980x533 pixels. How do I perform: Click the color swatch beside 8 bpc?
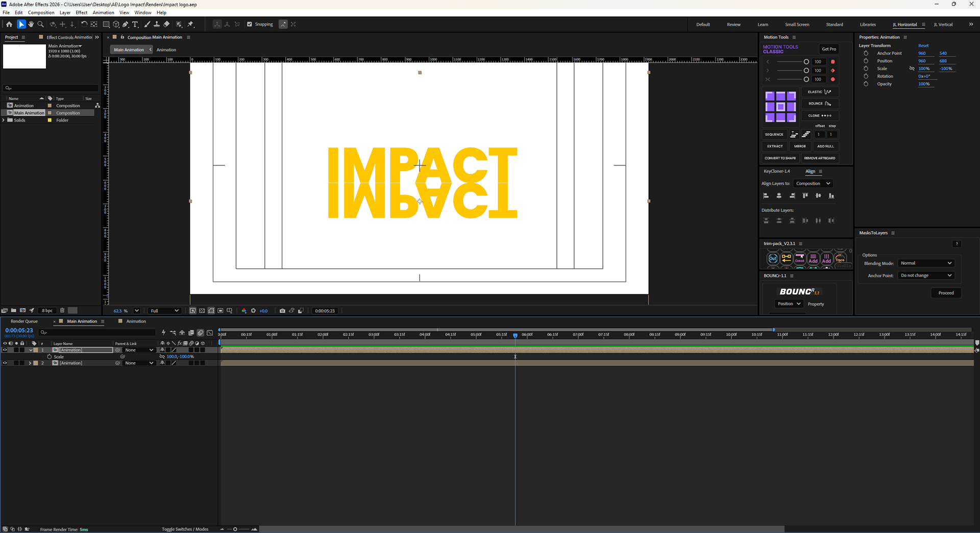pos(73,310)
